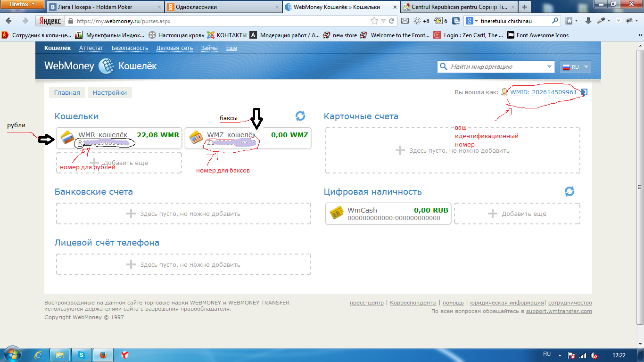Open Skype from the taskbar
The height and width of the screenshot is (362, 644).
[x=82, y=354]
